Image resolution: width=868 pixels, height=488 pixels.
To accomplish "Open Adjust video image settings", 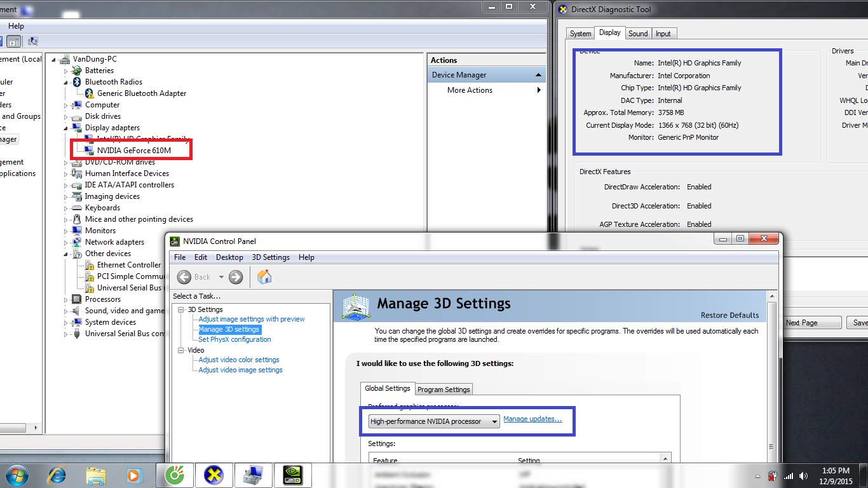I will point(240,370).
